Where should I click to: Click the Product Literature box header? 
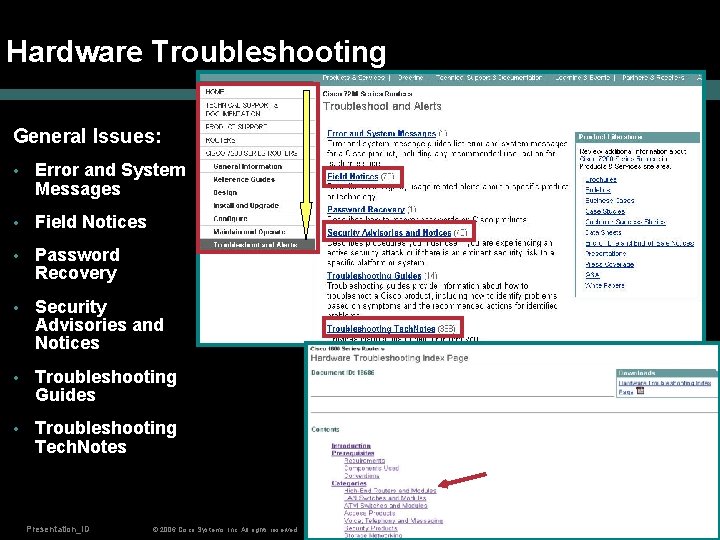point(637,137)
